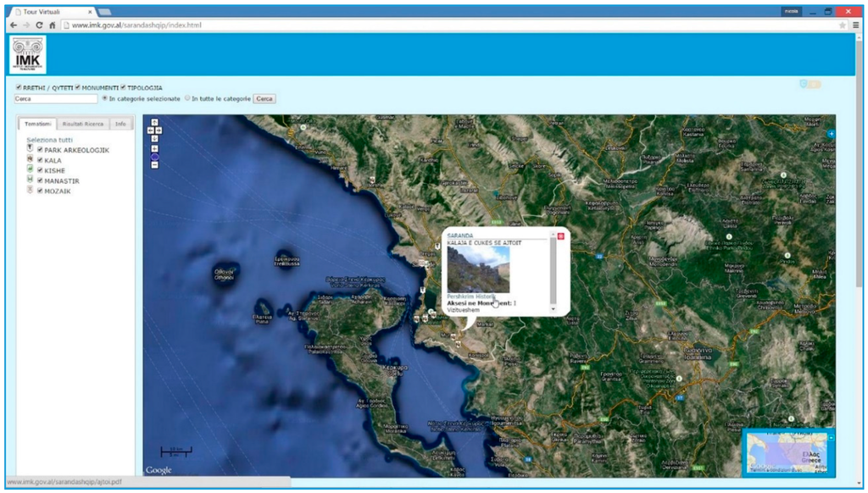
Task: Pan the map right with arrow button
Action: coord(159,130)
